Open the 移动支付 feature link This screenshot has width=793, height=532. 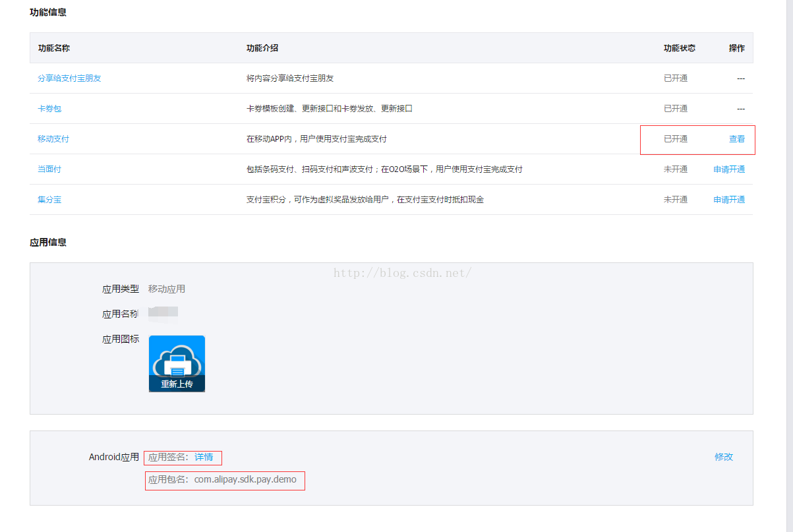click(x=53, y=138)
